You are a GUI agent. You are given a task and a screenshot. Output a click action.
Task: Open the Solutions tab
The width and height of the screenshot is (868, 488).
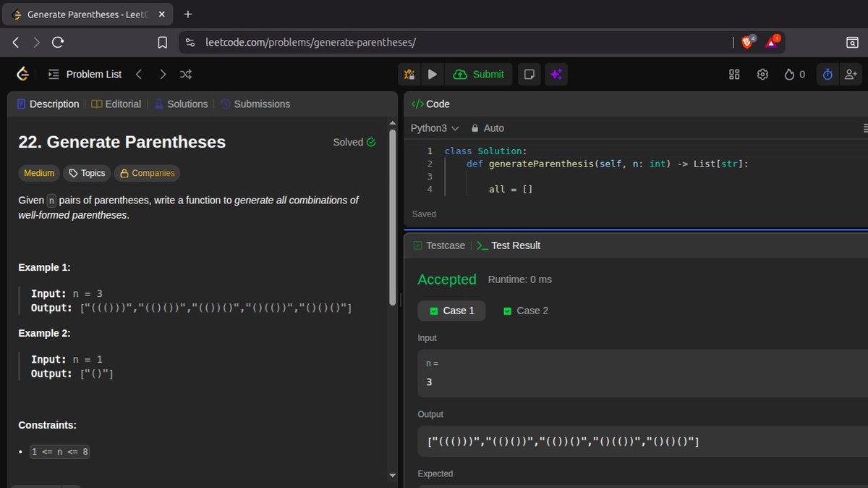[x=181, y=104]
